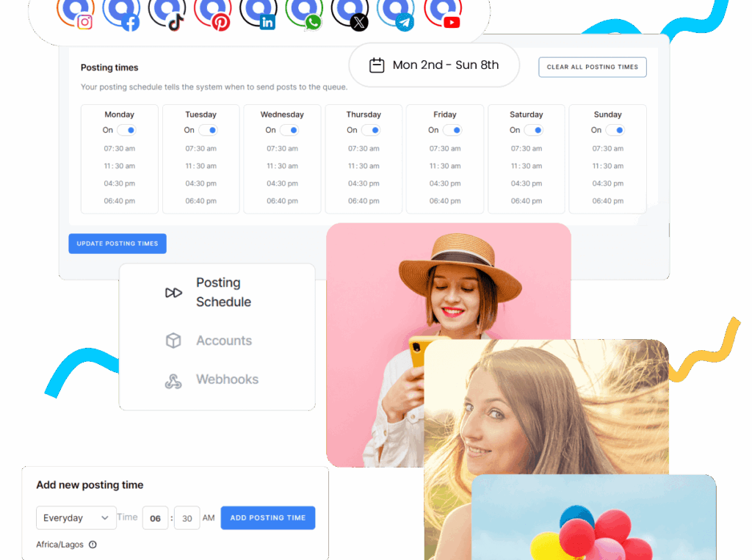Pick the WhatsApp account icon
Image resolution: width=752 pixels, height=560 pixels.
click(x=304, y=12)
